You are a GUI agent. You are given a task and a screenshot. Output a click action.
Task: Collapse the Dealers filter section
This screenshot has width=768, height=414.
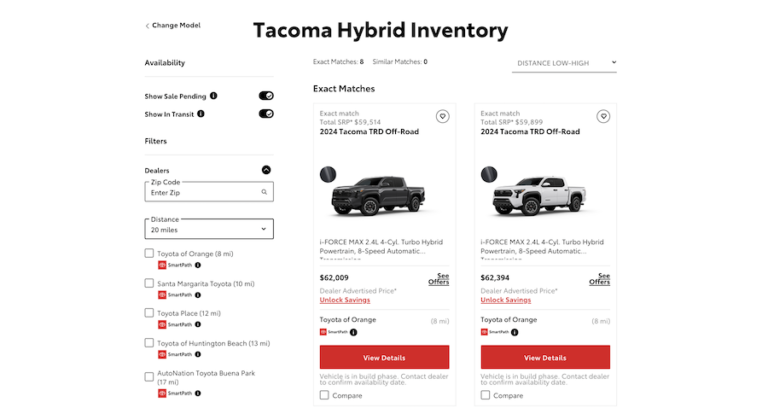tap(266, 170)
